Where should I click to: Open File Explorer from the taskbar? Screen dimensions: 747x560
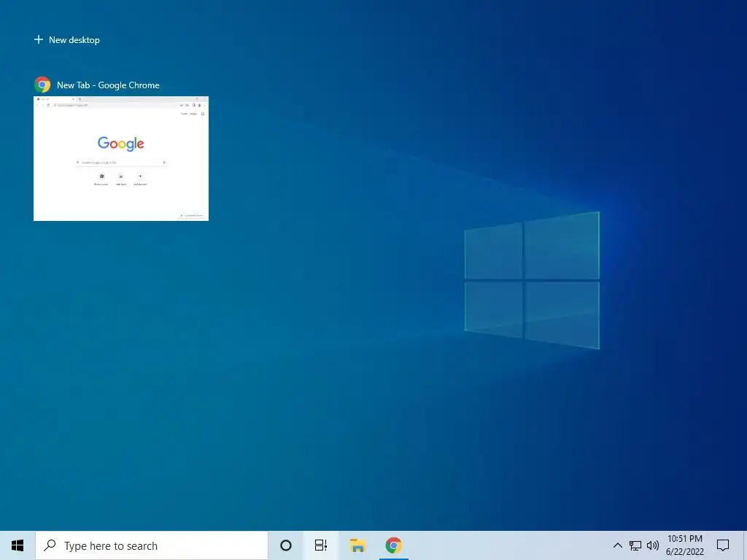(357, 545)
